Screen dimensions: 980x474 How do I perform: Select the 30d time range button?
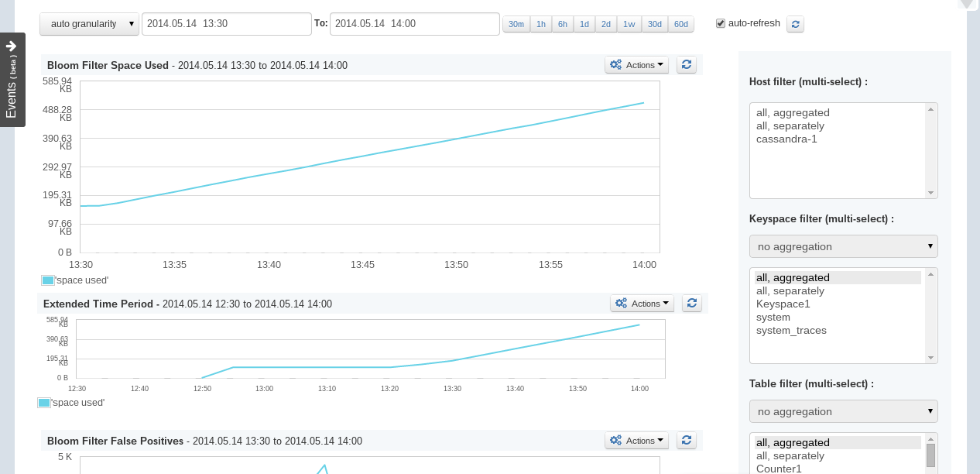coord(655,24)
